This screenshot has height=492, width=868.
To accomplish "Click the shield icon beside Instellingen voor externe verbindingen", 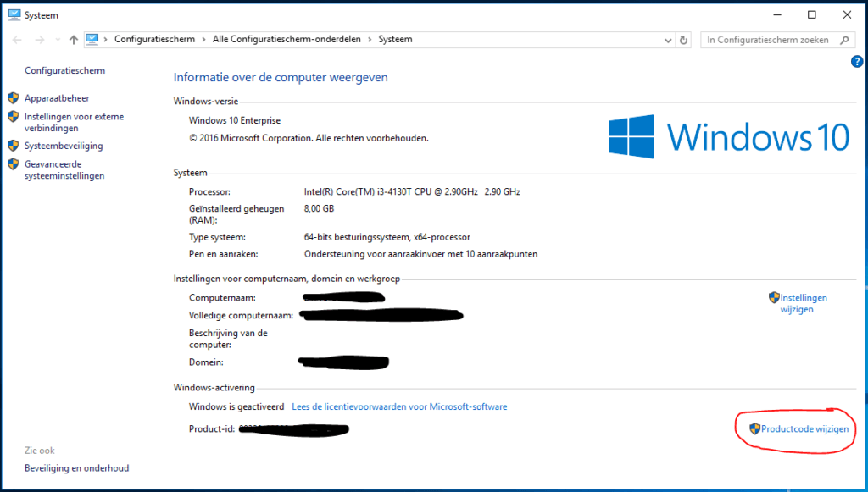I will 14,117.
